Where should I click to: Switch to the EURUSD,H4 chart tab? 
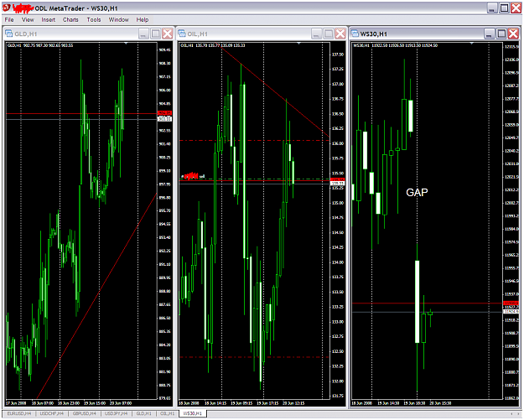point(19,413)
